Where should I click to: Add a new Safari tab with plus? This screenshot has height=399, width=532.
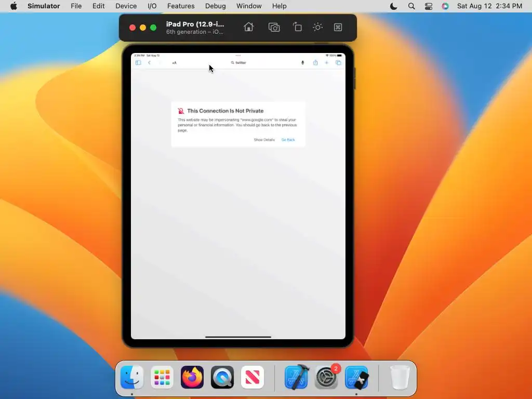pos(326,62)
